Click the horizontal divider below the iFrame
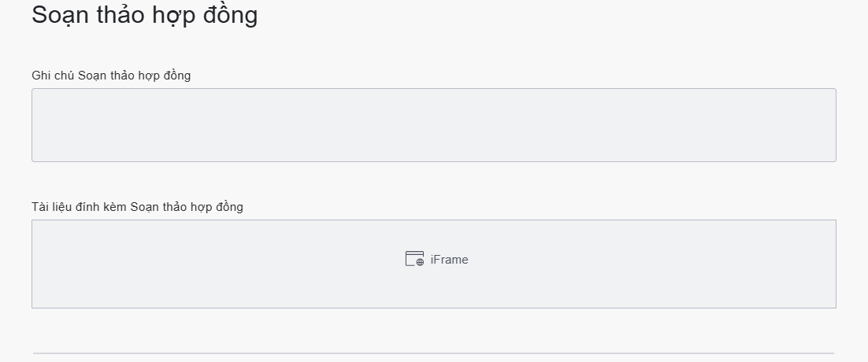The image size is (868, 362). pyautogui.click(x=433, y=353)
